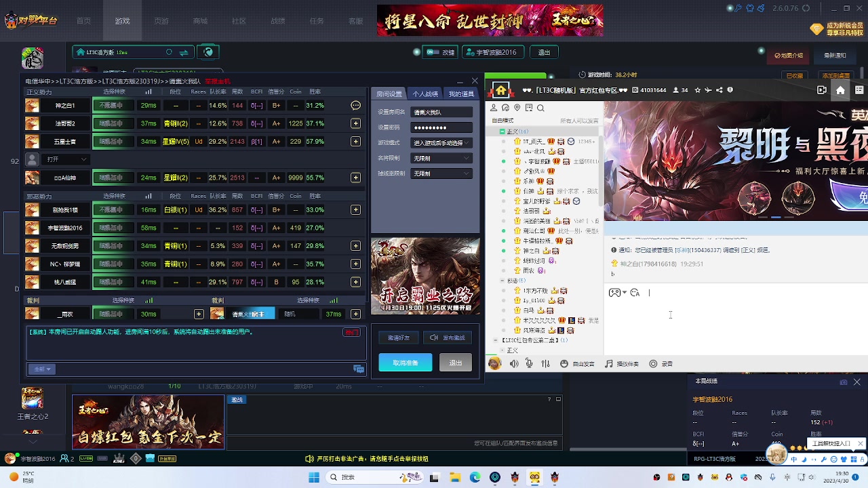The image size is (868, 488).
Task: Toggle the 改键 ON switch
Action: (x=431, y=52)
